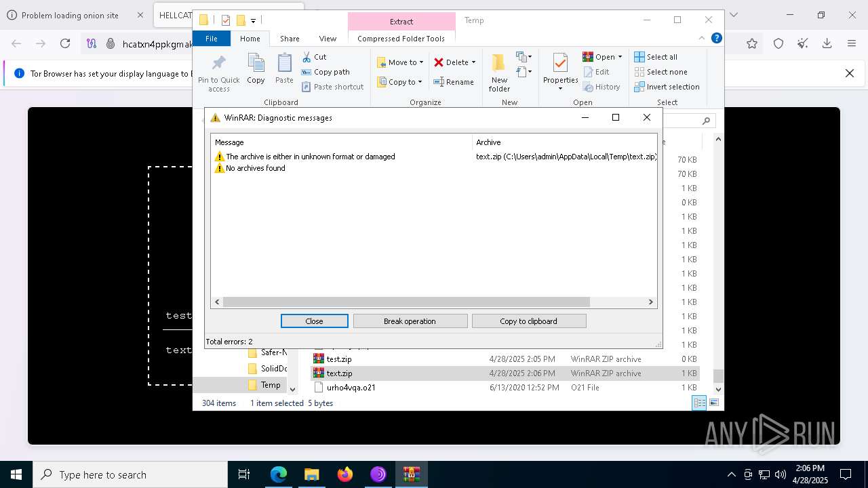Switch to Details view button
Screen dimensions: 868x488
click(x=698, y=403)
